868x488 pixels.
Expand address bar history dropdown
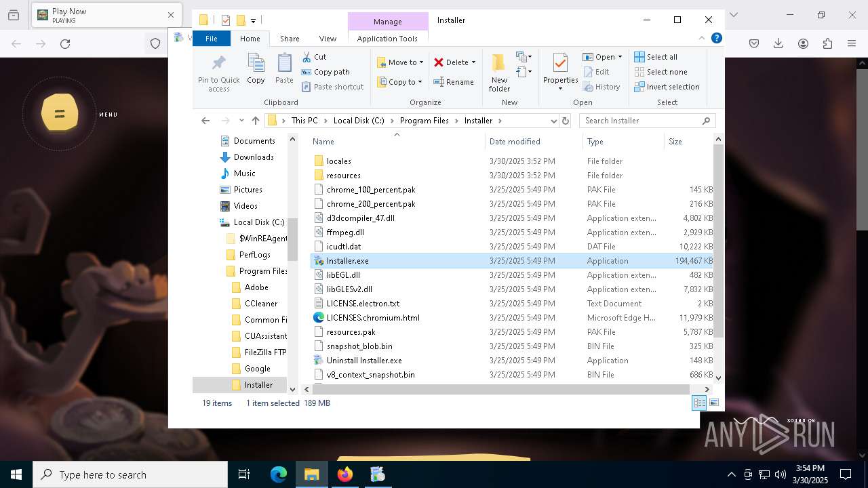pos(553,121)
